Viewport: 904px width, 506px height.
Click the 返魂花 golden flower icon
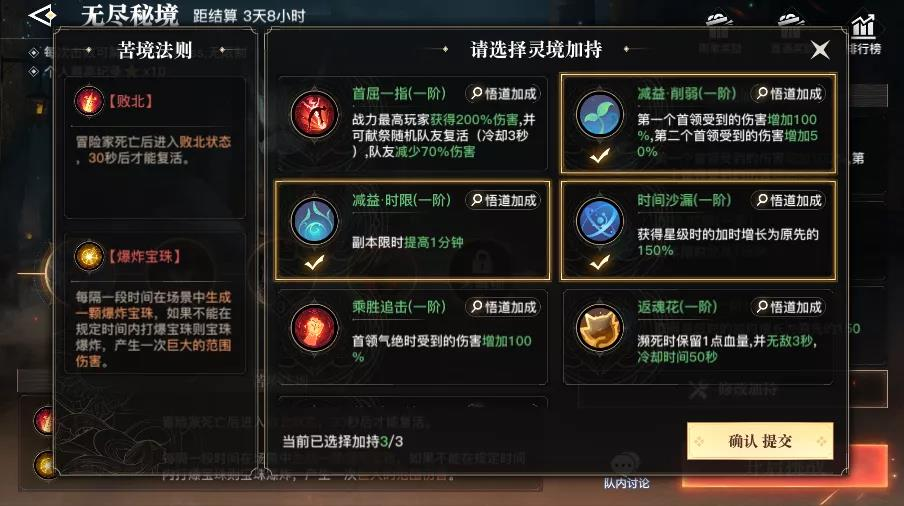point(600,327)
